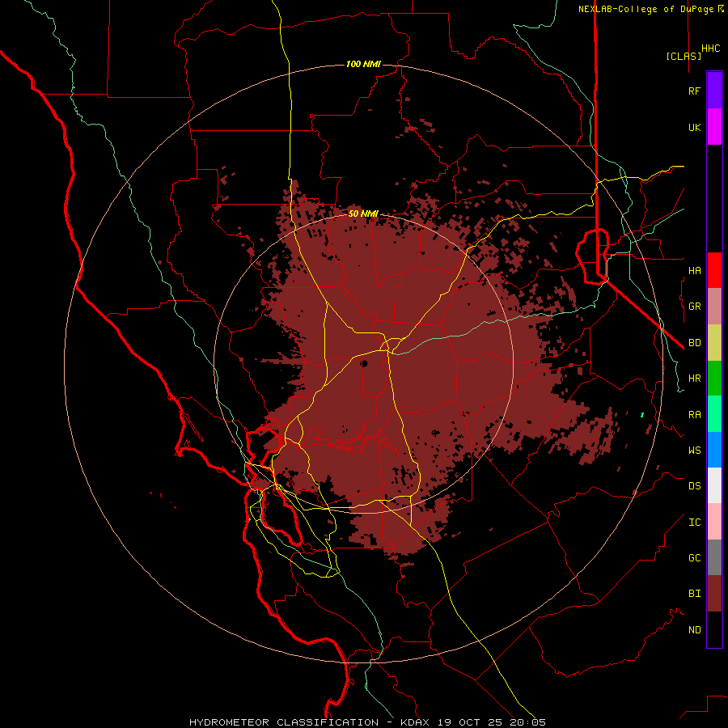Click the UK legend label
Screen dimensions: 728x728
[x=694, y=127]
